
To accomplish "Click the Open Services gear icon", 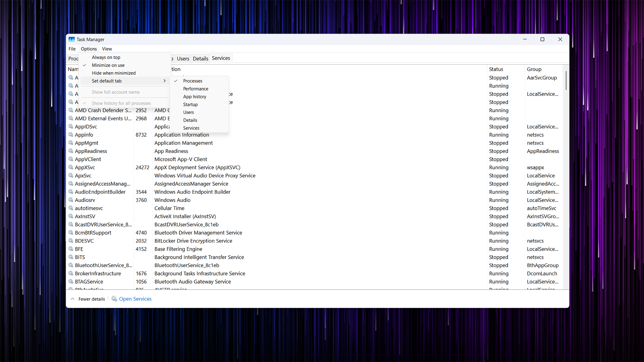I will [x=114, y=298].
